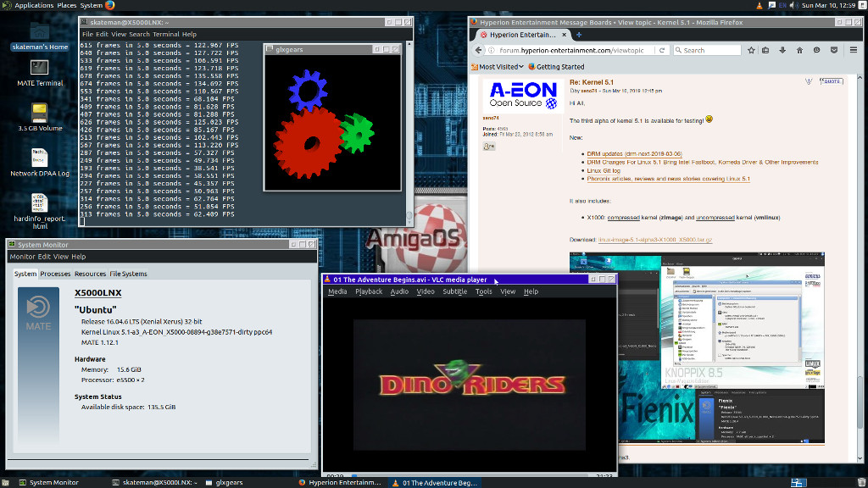
Task: Reload the page in Firefox
Action: point(661,50)
